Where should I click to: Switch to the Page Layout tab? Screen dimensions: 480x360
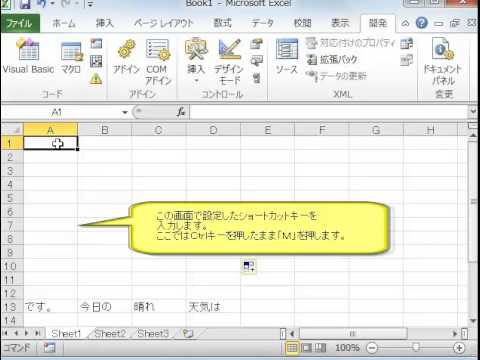(163, 23)
